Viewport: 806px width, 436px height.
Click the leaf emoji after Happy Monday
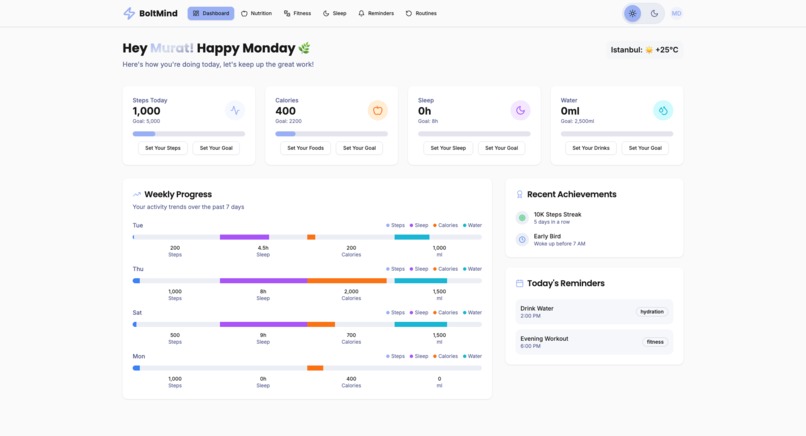[305, 48]
